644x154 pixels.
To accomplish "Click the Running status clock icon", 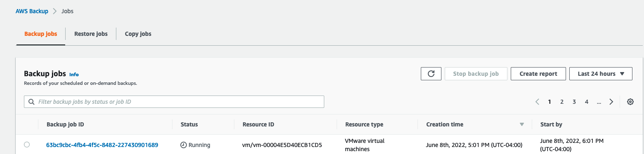I will (184, 145).
